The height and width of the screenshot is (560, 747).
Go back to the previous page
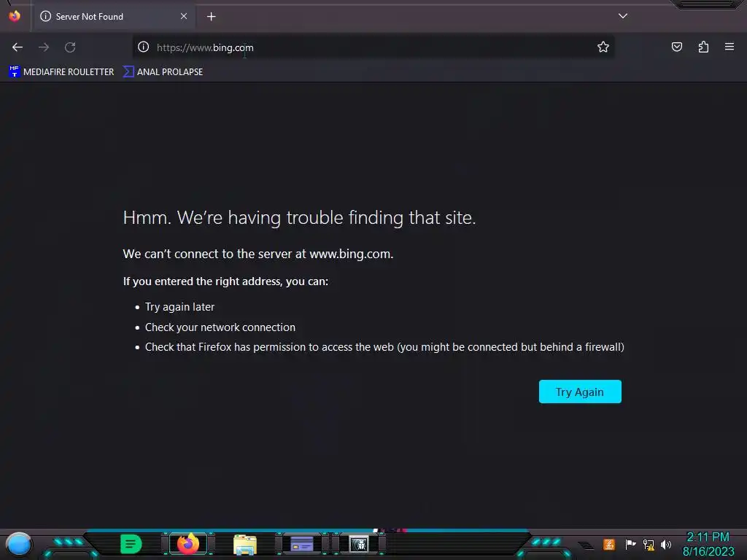coord(18,47)
